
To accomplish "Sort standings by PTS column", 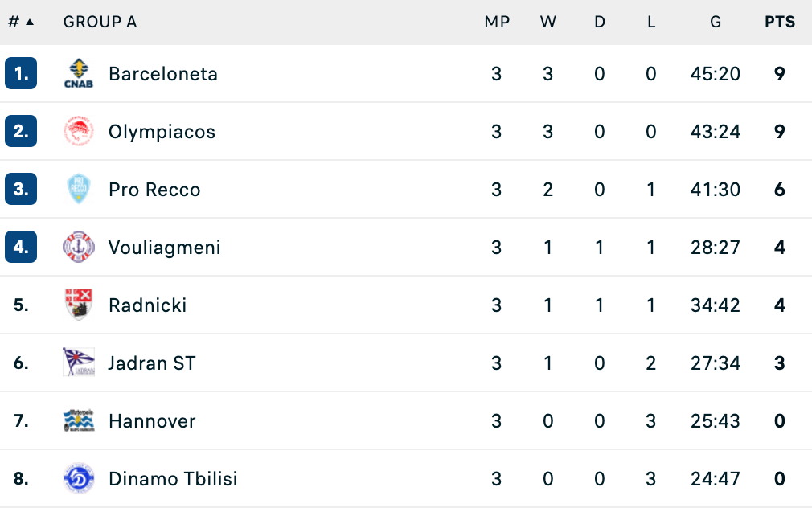I will pyautogui.click(x=779, y=22).
